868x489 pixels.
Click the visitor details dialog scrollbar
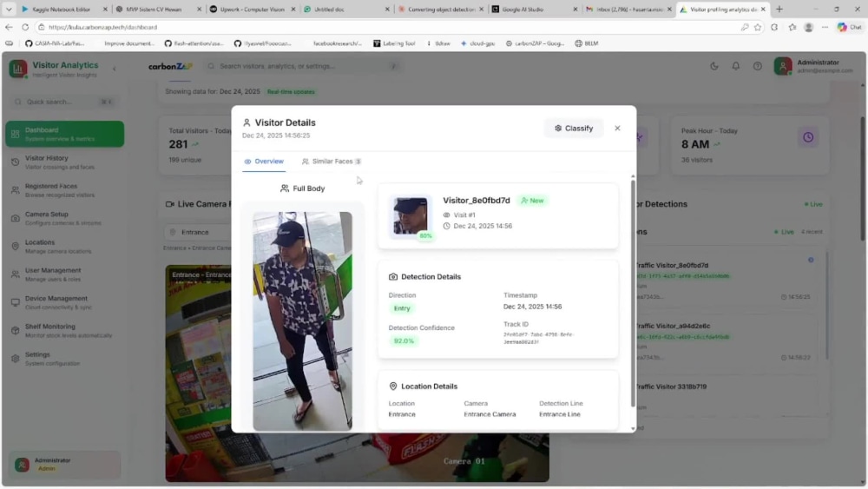(633, 293)
